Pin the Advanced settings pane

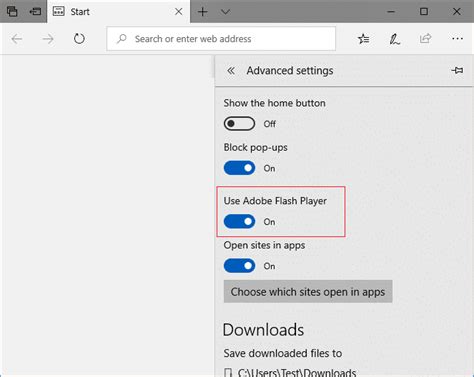457,70
